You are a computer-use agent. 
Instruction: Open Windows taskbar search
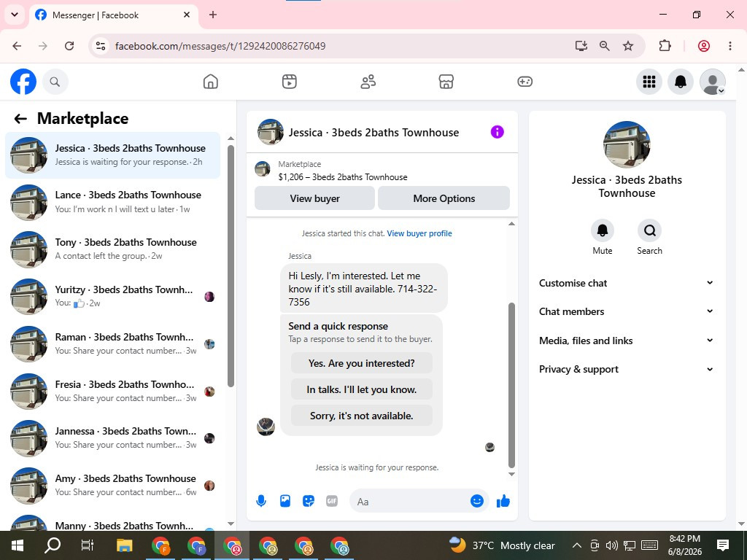(x=53, y=545)
